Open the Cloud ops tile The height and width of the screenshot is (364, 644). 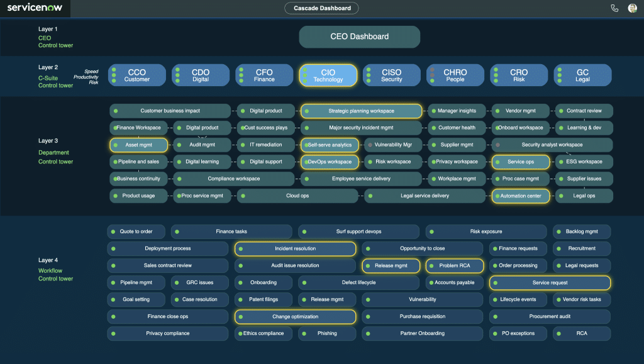pyautogui.click(x=297, y=196)
